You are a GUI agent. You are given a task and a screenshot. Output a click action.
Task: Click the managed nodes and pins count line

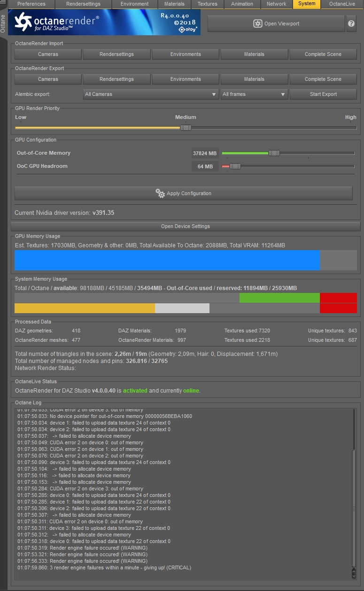click(x=91, y=361)
